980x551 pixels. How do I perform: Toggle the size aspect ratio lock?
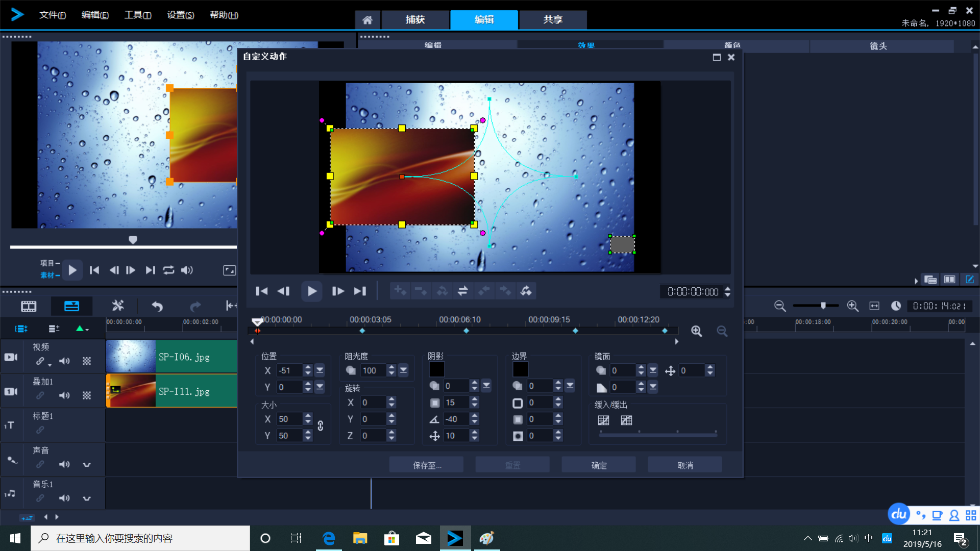click(x=321, y=426)
